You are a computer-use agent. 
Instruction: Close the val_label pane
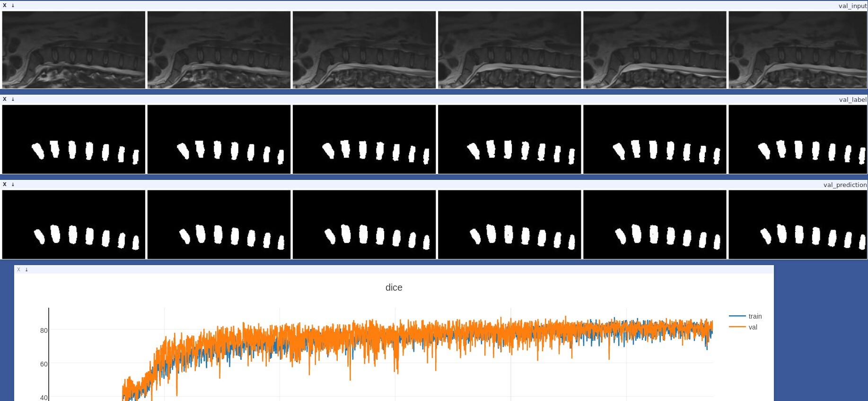[x=5, y=99]
